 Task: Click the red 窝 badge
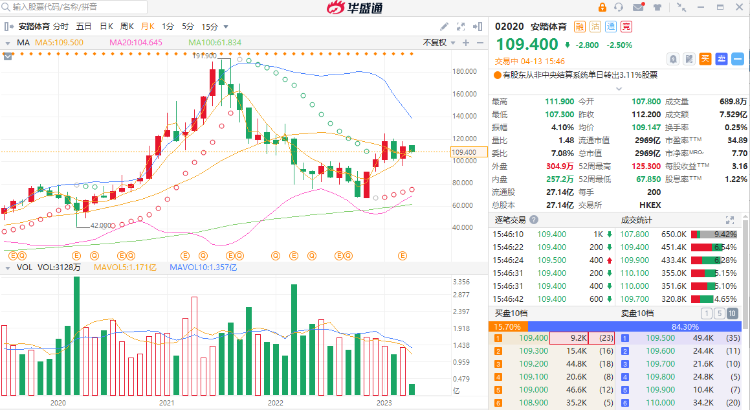pyautogui.click(x=626, y=27)
